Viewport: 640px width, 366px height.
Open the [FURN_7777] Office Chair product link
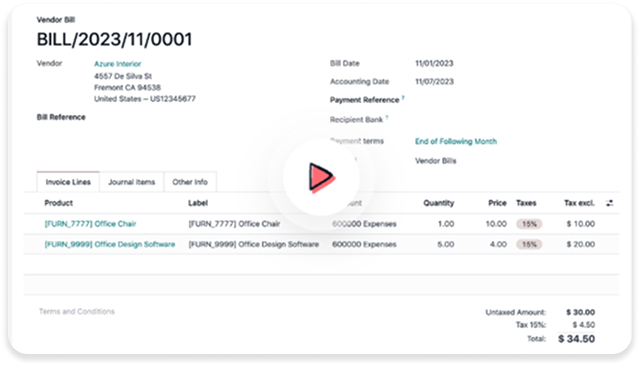90,224
